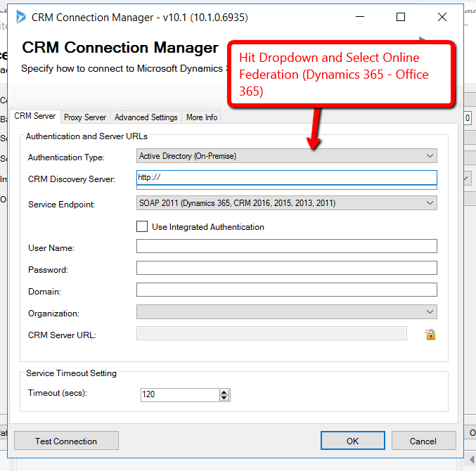Maximize the CRM Connection Manager window
The width and height of the screenshot is (476, 471).
401,17
